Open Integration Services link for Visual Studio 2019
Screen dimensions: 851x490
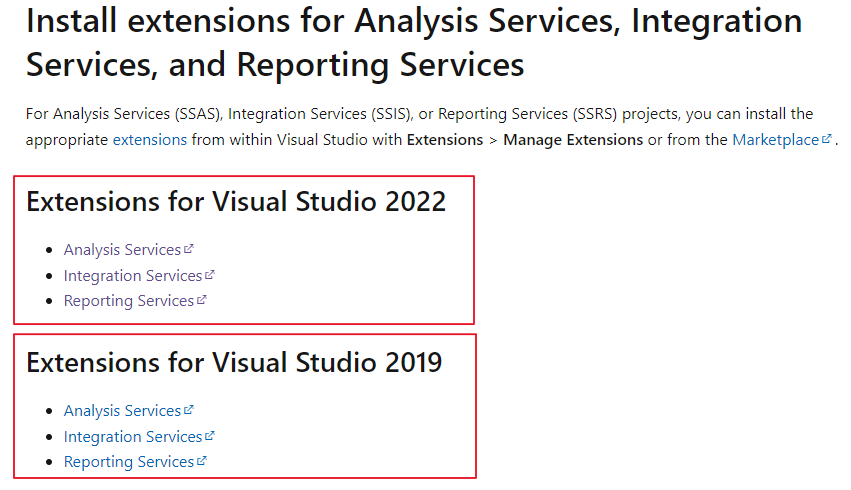(132, 437)
